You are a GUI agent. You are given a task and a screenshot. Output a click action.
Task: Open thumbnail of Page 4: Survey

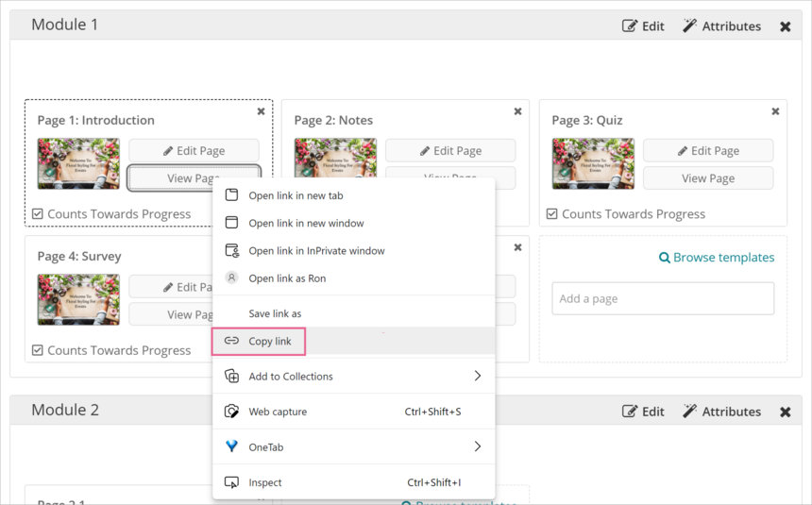point(78,299)
